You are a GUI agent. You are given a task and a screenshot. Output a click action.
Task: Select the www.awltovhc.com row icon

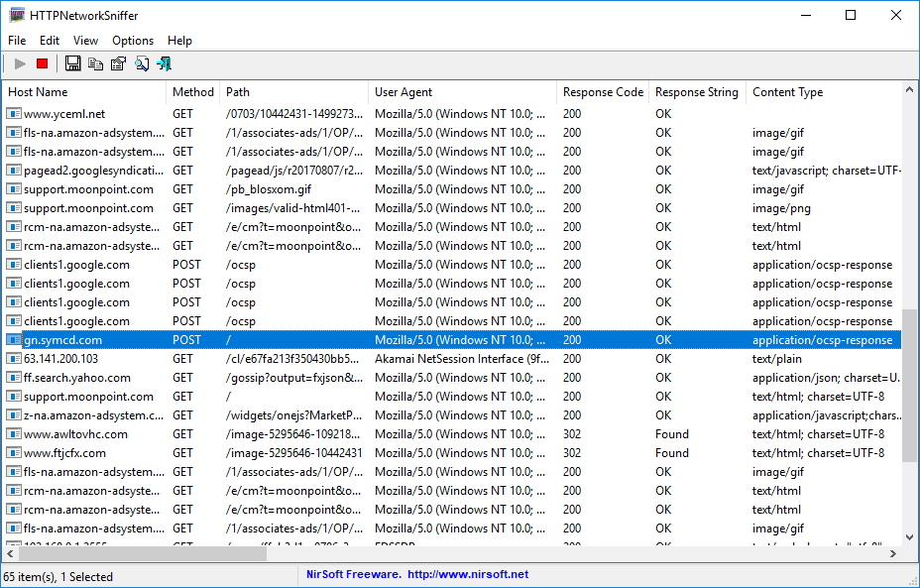[x=14, y=434]
